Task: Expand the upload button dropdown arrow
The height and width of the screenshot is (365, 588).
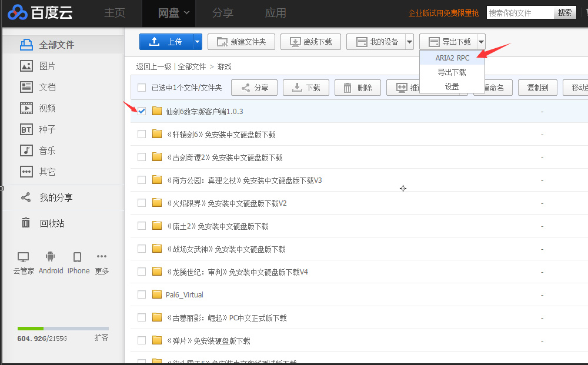Action: point(198,42)
